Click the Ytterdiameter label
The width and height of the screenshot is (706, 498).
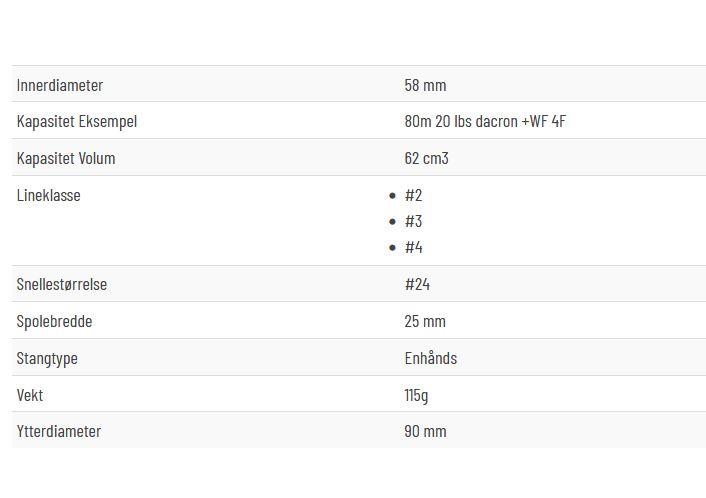[59, 431]
